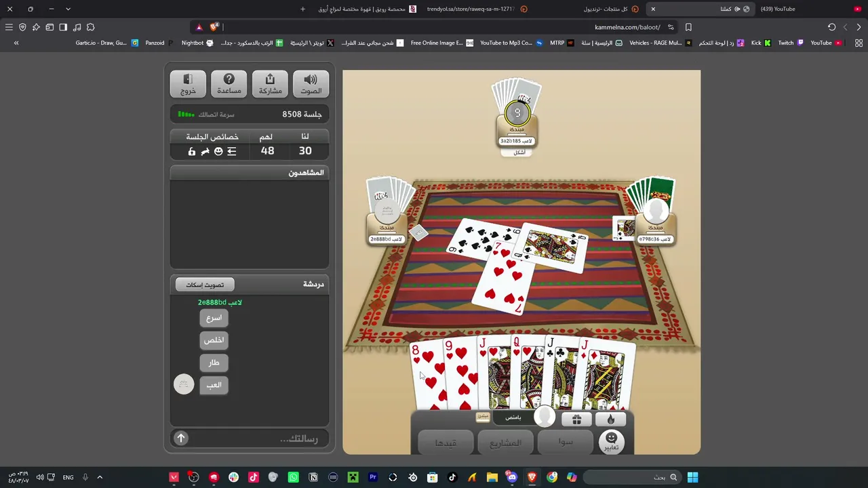This screenshot has height=488, width=868.
Task: Open the tab search dropdown arrow
Action: 68,9
